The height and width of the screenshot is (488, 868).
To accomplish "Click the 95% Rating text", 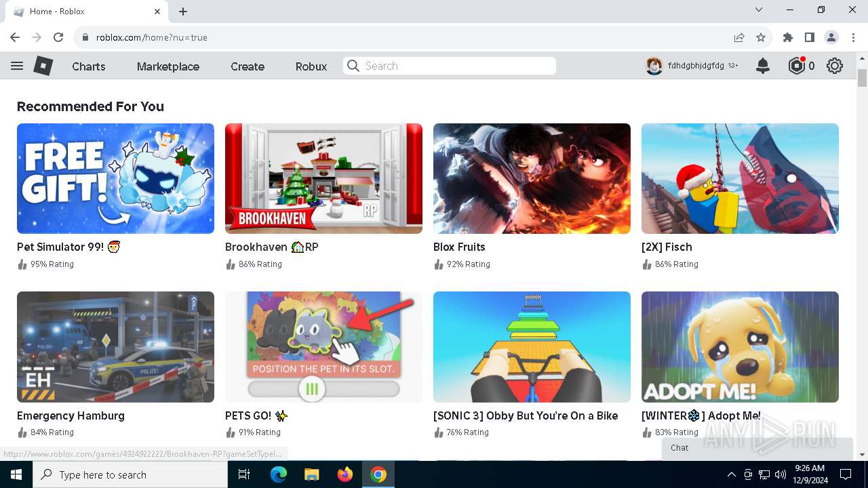I will coord(52,264).
